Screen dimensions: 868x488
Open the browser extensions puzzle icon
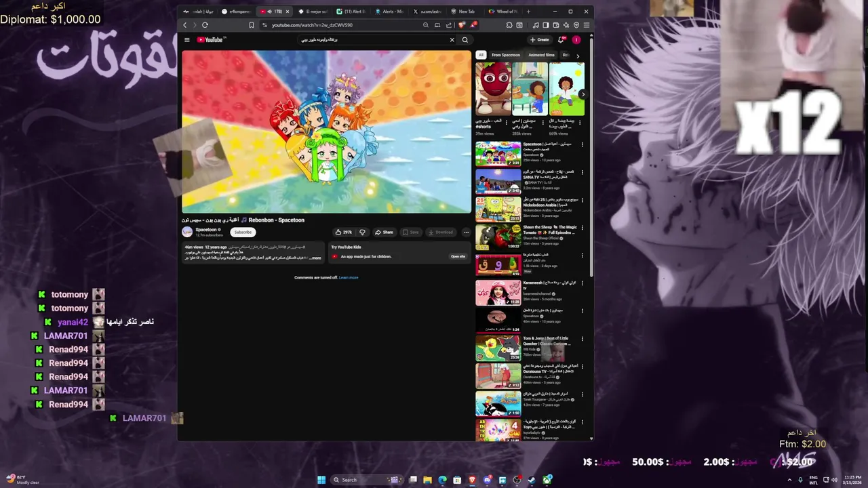(509, 25)
